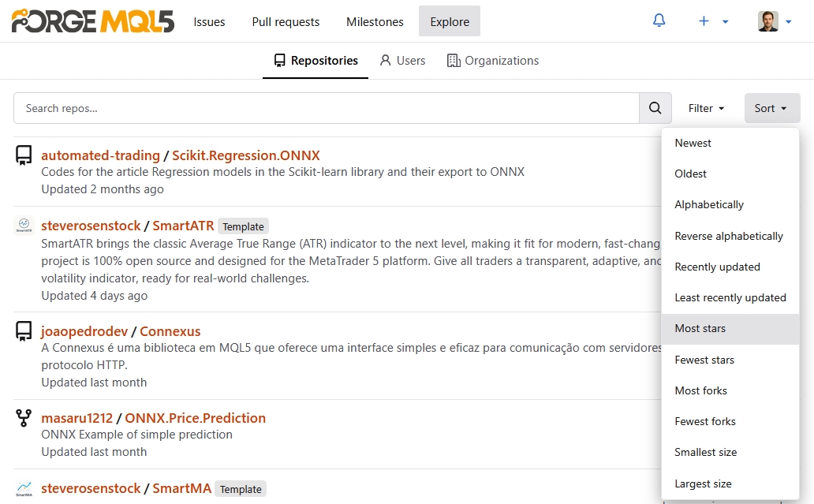Sort by Least recently updated
This screenshot has width=814, height=504.
pos(730,297)
